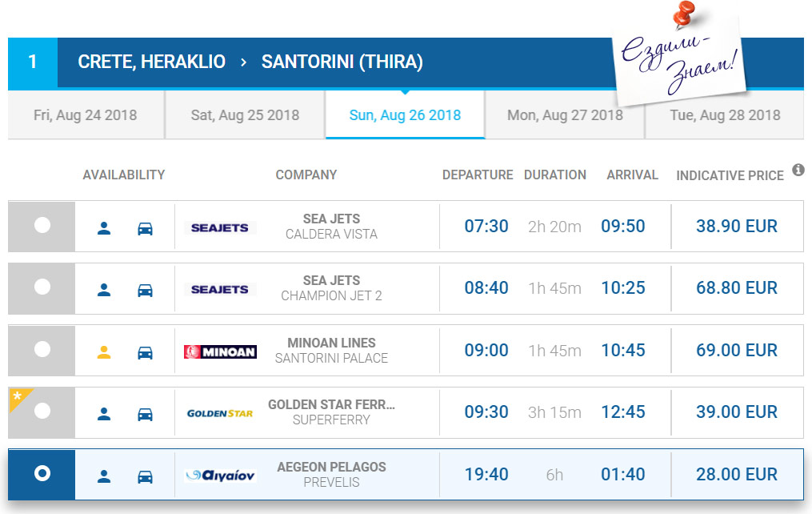Switch to Fri, Aug 24 2018 tab
The width and height of the screenshot is (812, 514).
tap(86, 115)
